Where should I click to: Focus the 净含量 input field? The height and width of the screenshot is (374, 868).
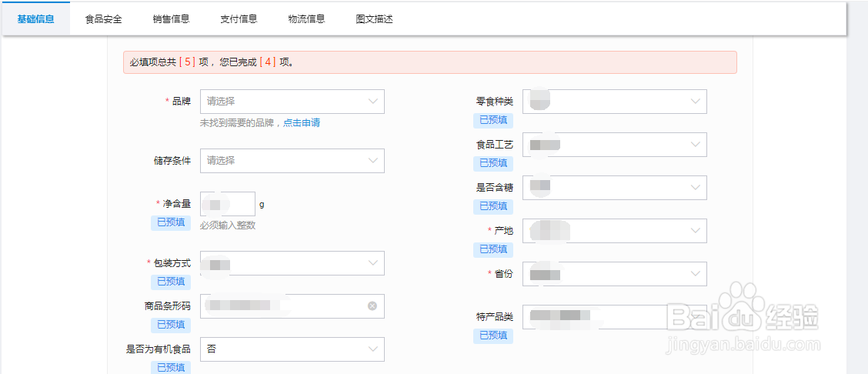(x=228, y=204)
